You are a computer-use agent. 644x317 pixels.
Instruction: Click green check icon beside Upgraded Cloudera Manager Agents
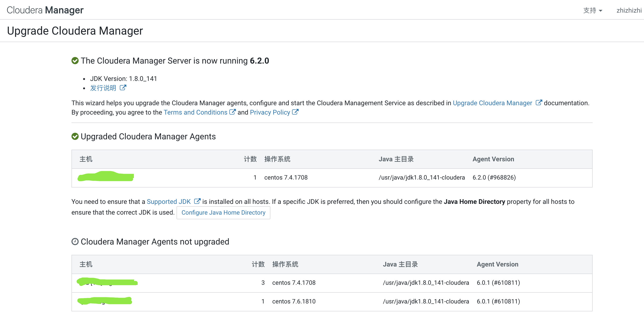point(75,137)
